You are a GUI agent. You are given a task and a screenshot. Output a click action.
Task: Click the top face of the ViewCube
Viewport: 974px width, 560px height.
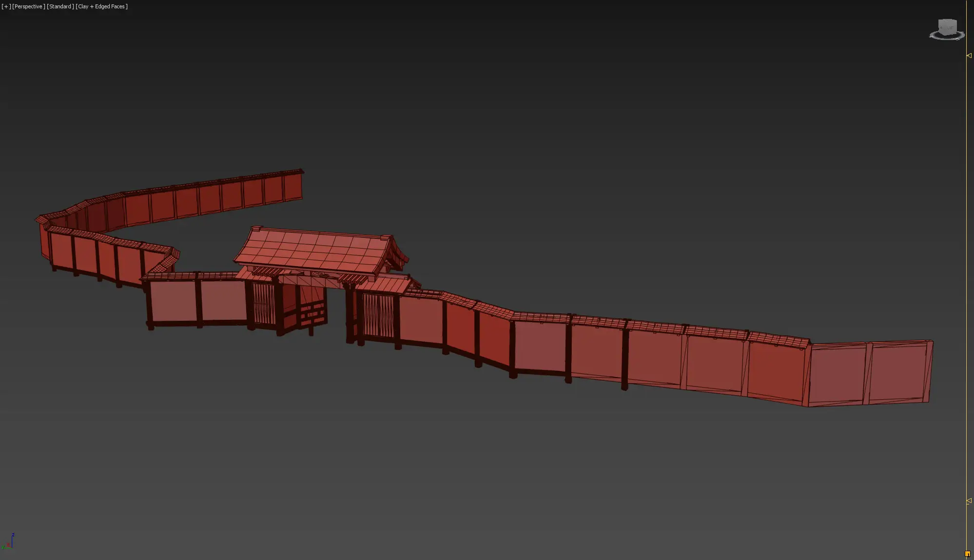coord(947,20)
